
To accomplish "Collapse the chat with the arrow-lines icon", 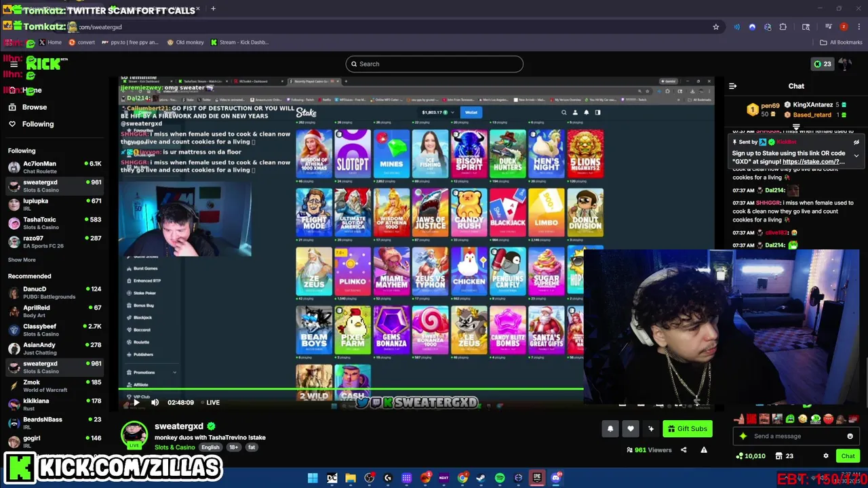I will pos(732,86).
